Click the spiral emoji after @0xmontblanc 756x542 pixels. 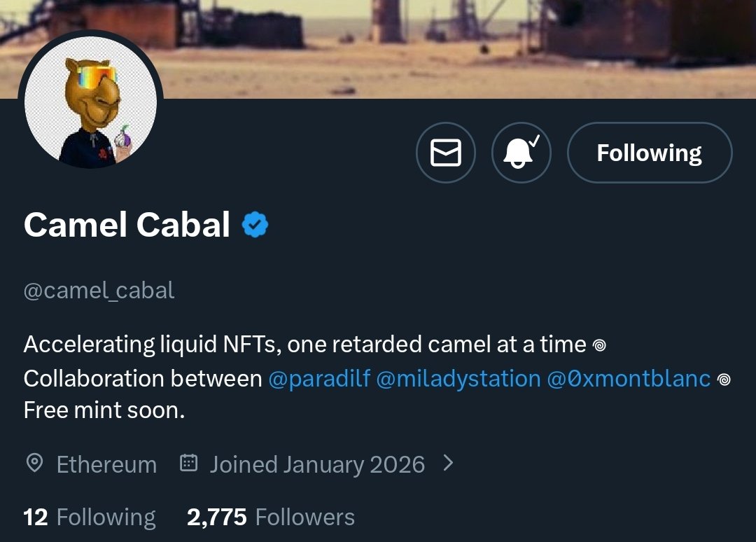point(724,379)
